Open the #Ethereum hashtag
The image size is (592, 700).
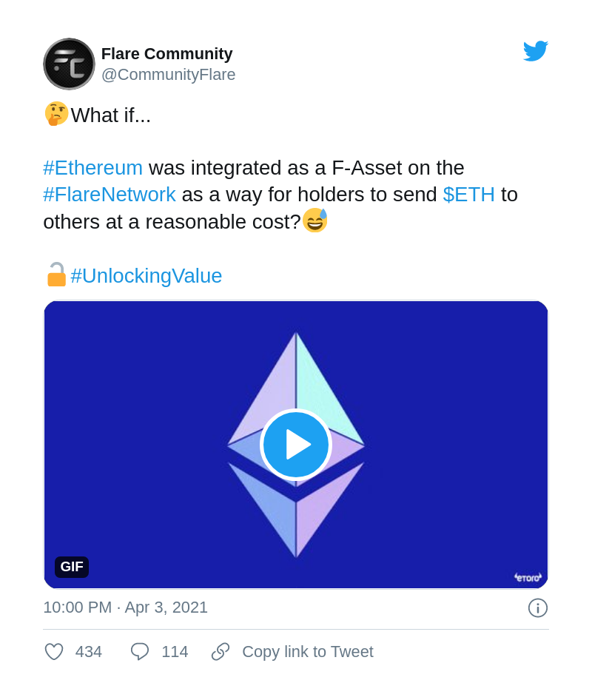[x=92, y=168]
